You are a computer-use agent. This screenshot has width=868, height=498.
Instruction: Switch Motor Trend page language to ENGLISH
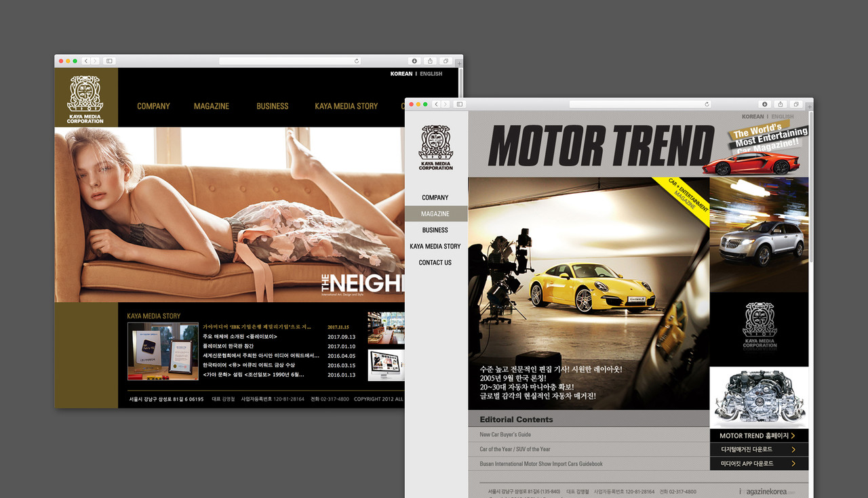point(783,117)
